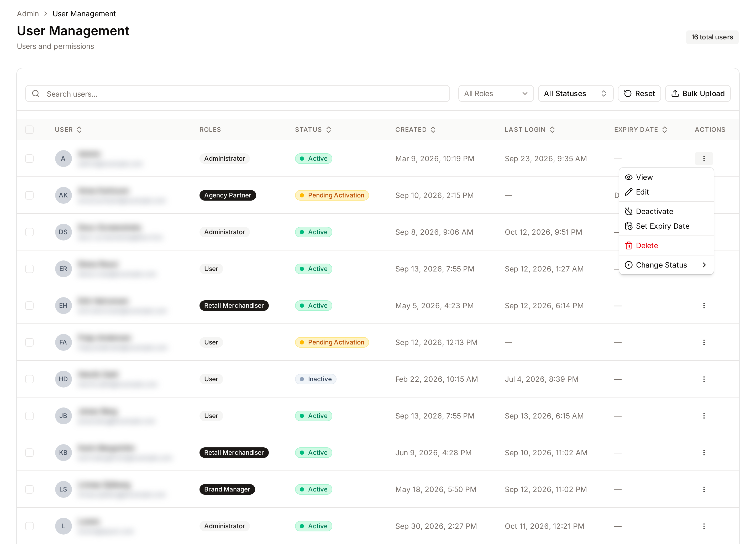This screenshot has width=756, height=544.
Task: Click the Agency Partner role badge
Action: coord(228,195)
